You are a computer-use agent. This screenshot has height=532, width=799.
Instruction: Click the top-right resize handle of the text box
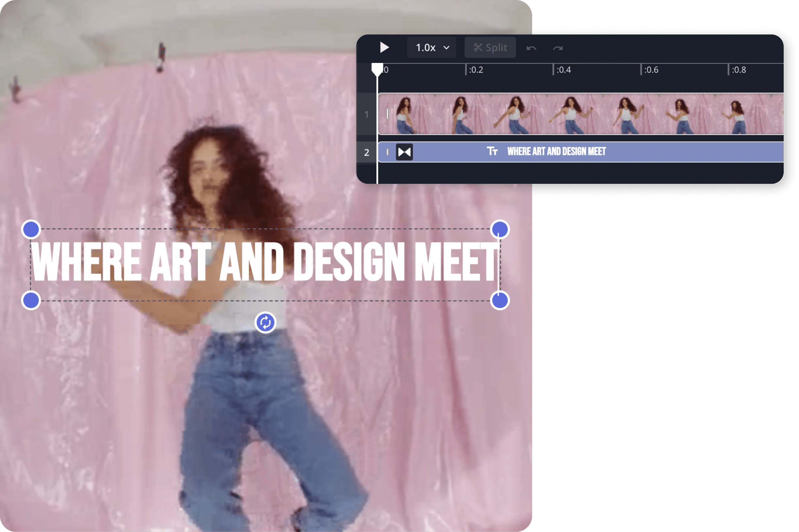click(500, 229)
